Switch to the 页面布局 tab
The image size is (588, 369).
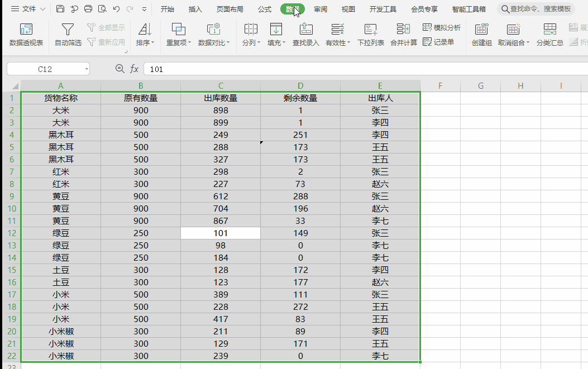pyautogui.click(x=230, y=9)
